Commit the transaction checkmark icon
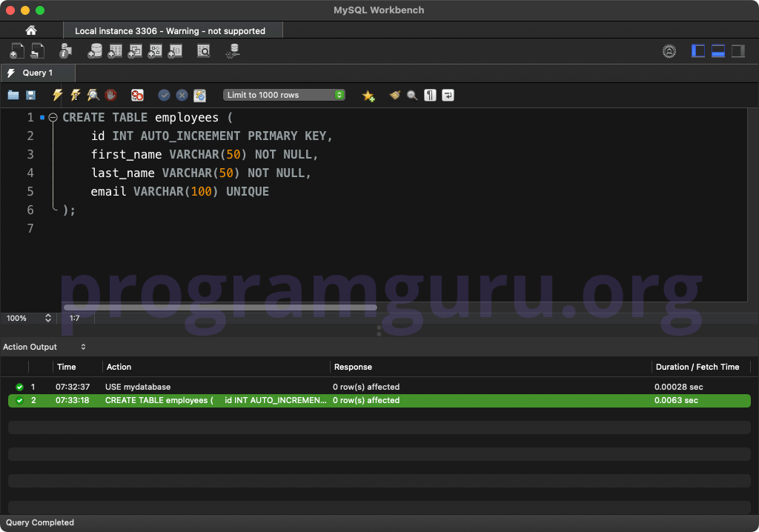 [164, 95]
